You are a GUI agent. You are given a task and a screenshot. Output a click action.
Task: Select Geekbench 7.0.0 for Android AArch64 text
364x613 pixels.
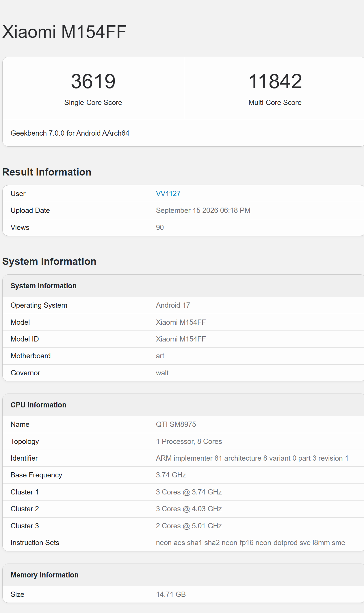point(70,133)
